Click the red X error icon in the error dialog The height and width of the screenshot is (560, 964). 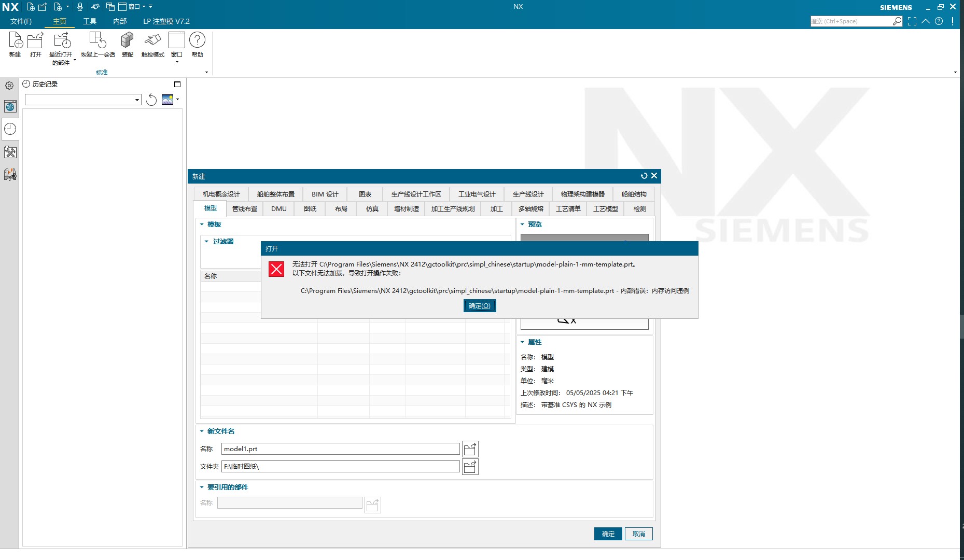pos(276,269)
